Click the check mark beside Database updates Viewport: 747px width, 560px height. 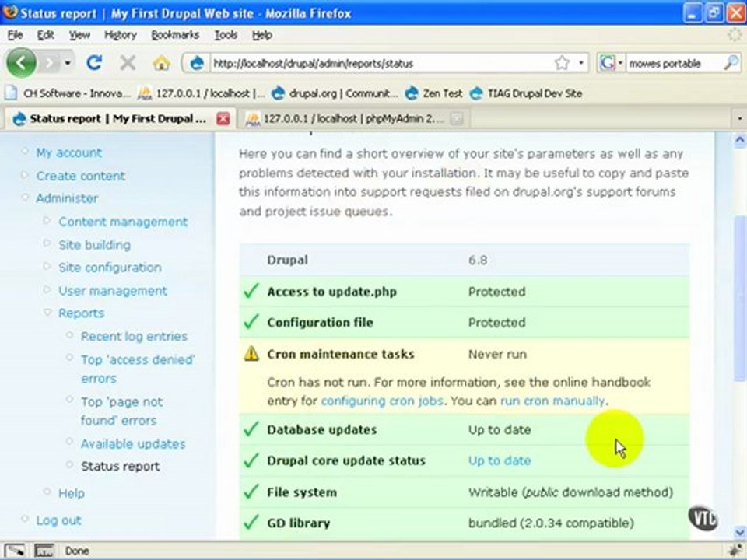[x=251, y=429]
